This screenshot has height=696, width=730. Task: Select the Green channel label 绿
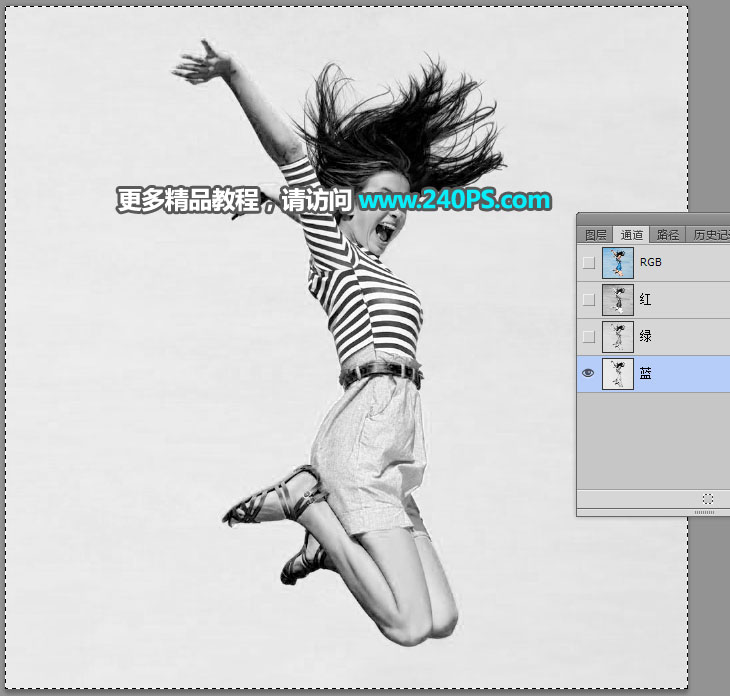pyautogui.click(x=645, y=336)
